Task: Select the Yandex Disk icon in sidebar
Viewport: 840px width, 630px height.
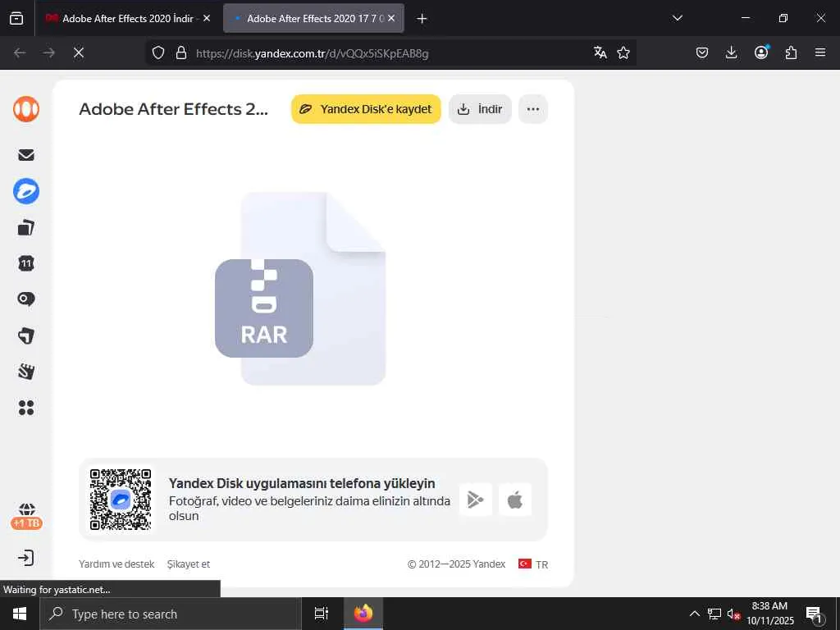Action: click(26, 191)
